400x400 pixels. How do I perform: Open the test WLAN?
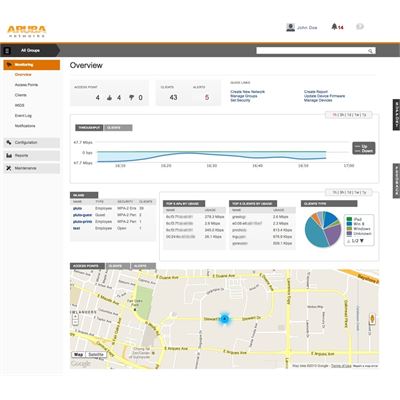(76, 228)
